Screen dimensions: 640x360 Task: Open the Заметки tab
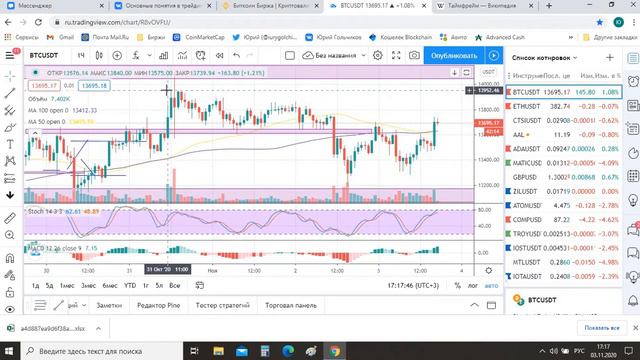[x=109, y=305]
